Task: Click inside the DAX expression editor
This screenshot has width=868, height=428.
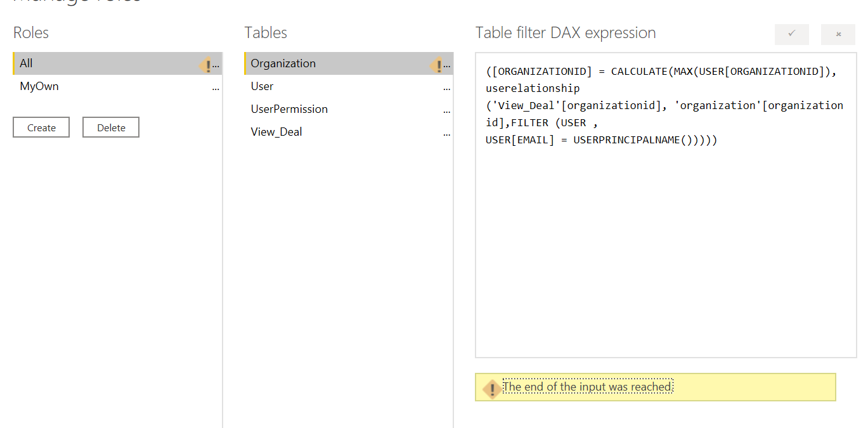Action: 666,205
